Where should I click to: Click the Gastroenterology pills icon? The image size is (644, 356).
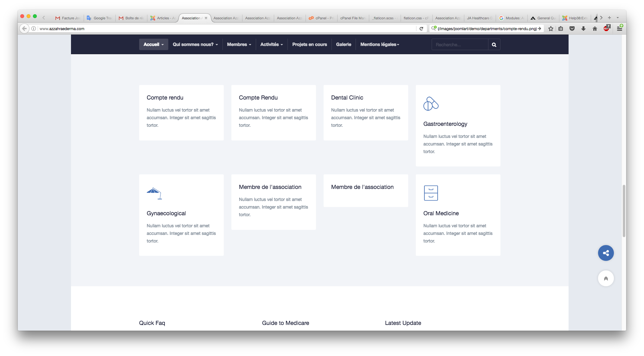point(431,104)
